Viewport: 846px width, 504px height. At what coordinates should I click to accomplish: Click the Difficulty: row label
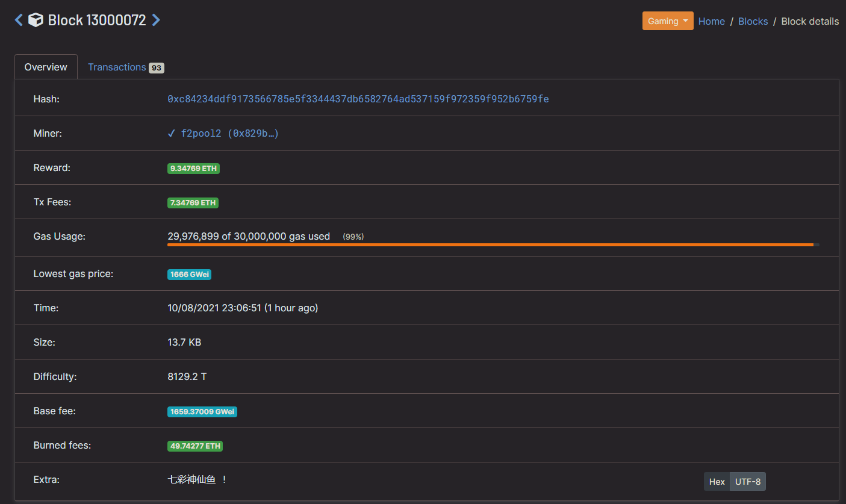(55, 376)
